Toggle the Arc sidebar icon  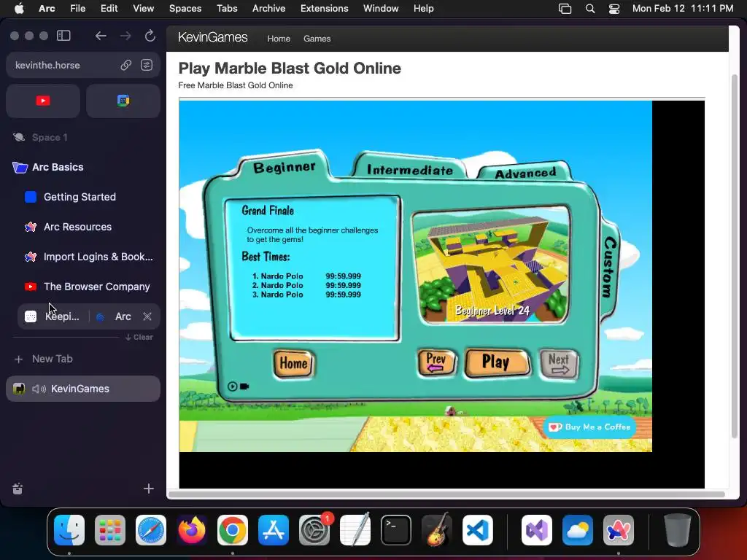point(63,36)
